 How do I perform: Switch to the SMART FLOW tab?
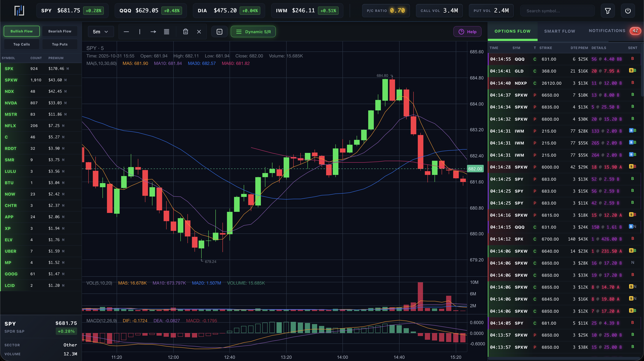pos(560,31)
